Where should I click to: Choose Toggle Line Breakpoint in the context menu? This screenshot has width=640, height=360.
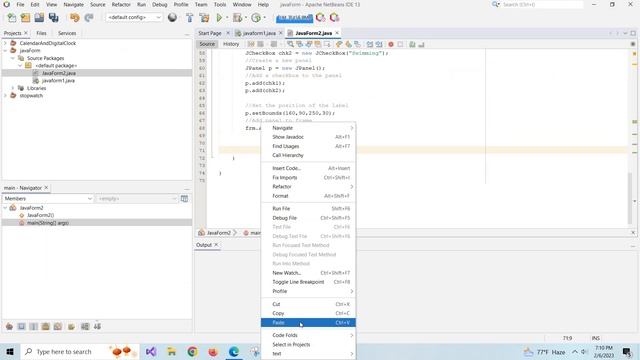(x=308, y=282)
